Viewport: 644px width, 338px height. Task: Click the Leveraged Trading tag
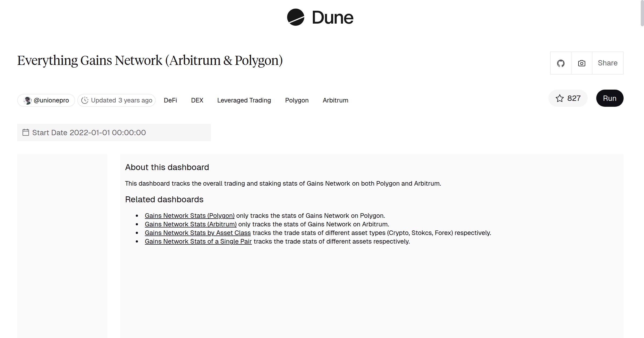click(x=244, y=100)
